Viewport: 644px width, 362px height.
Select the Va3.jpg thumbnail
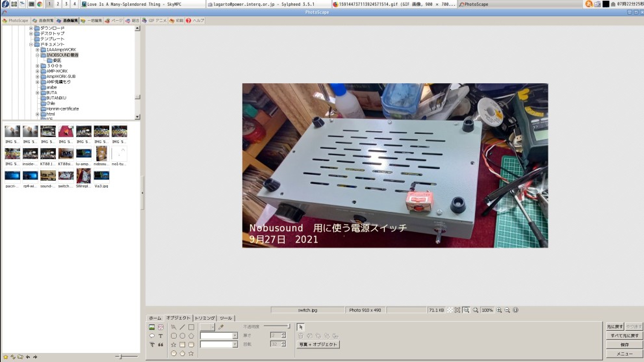[x=101, y=175]
